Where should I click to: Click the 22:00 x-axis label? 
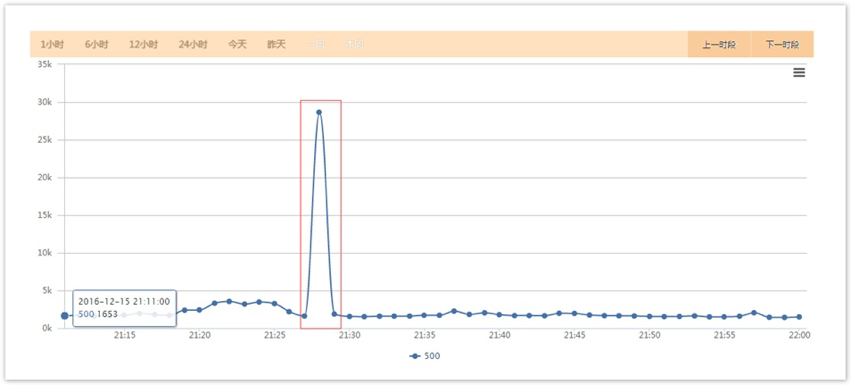[x=799, y=336]
